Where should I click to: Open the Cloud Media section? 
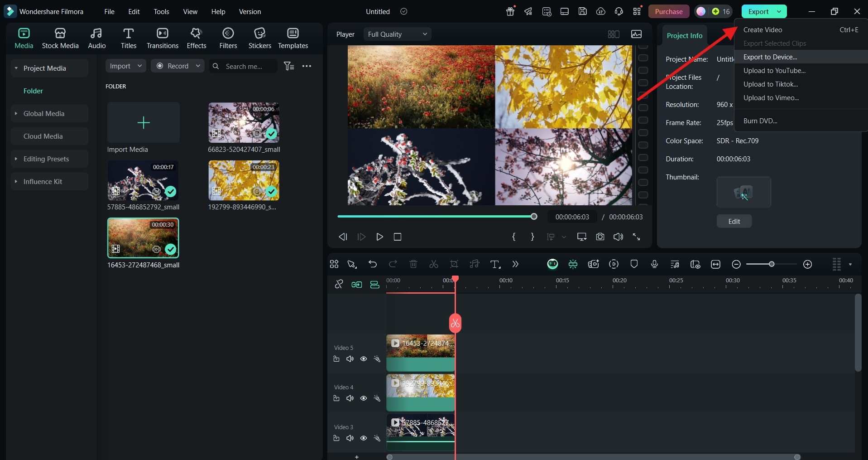(50, 136)
